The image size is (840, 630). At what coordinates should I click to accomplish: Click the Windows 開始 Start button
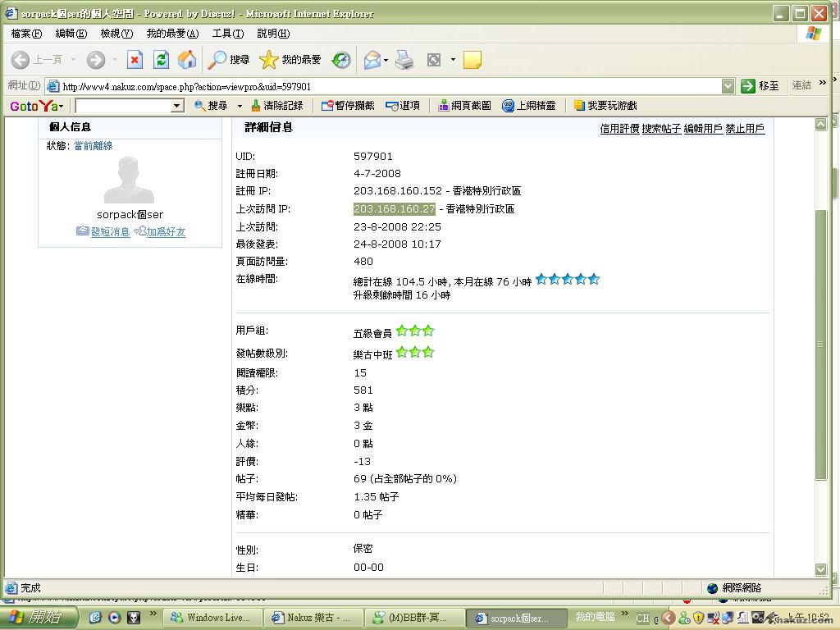click(x=37, y=618)
